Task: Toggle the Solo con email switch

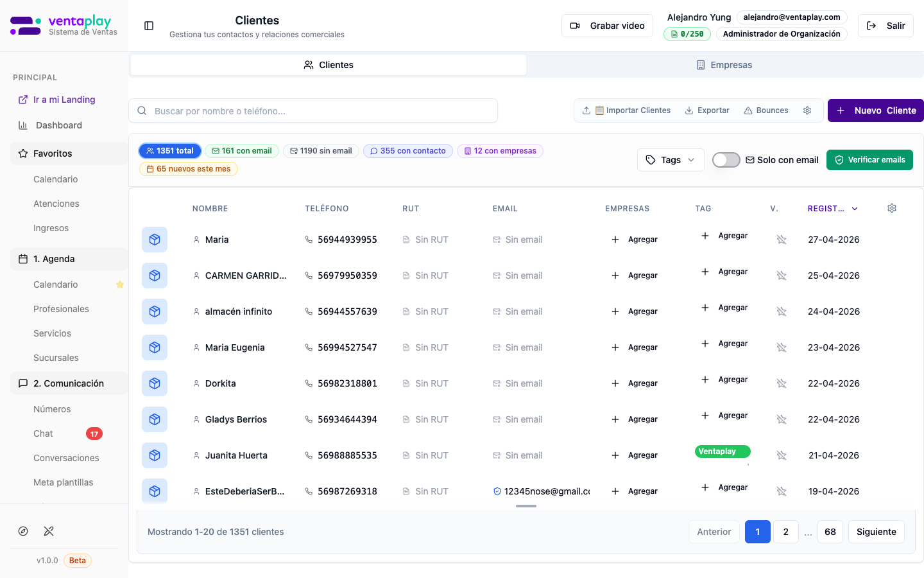Action: point(726,160)
